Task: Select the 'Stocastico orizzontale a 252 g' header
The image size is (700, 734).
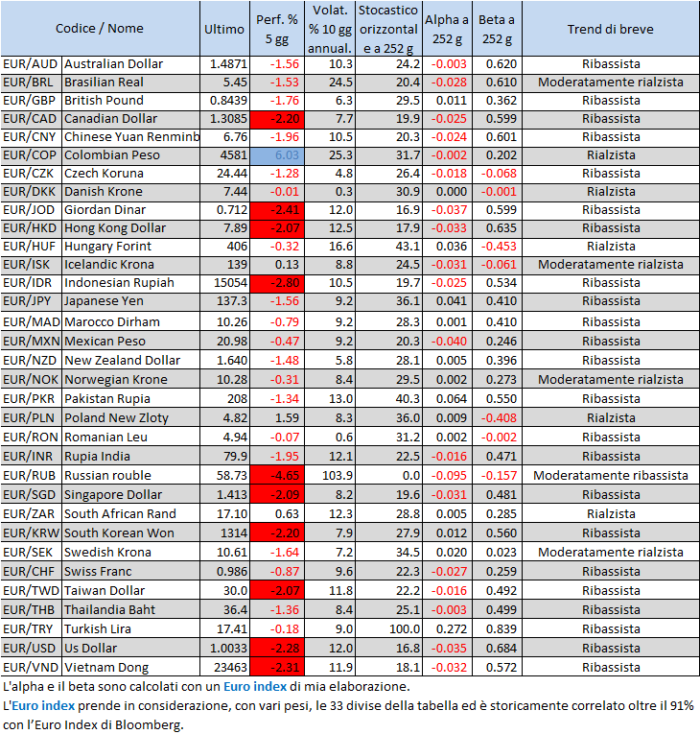Action: click(x=389, y=28)
